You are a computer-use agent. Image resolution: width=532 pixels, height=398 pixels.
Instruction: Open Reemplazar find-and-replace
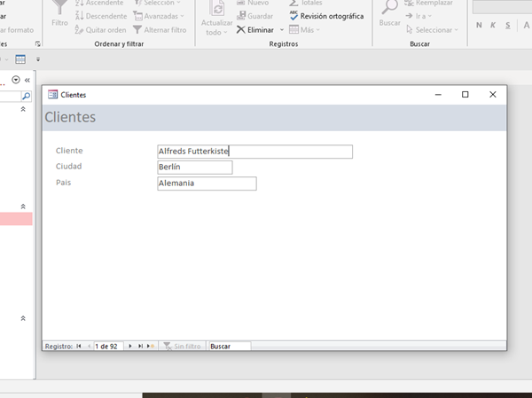point(428,3)
